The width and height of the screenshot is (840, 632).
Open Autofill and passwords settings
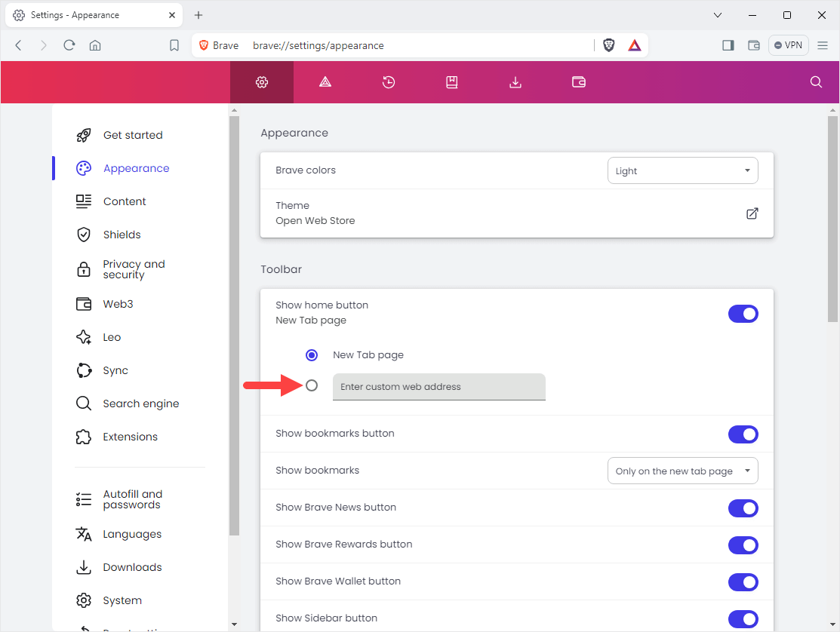(x=133, y=499)
